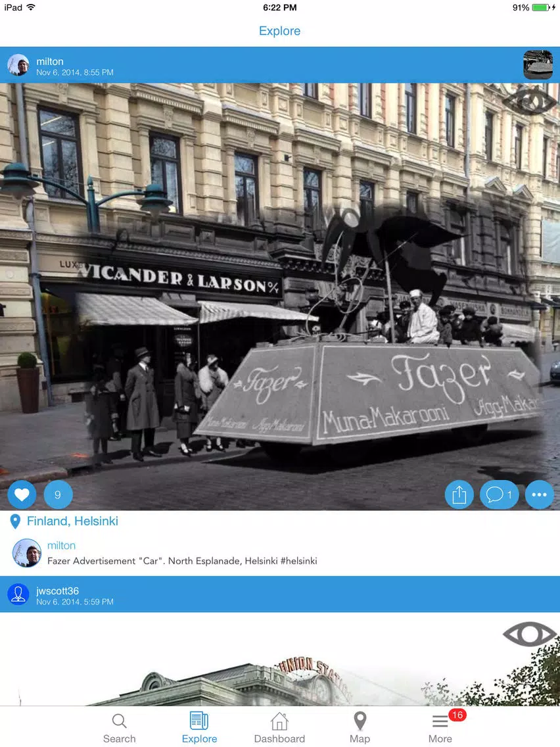Screen dimensions: 560x747
Task: Open the Map tab
Action: pyautogui.click(x=360, y=728)
